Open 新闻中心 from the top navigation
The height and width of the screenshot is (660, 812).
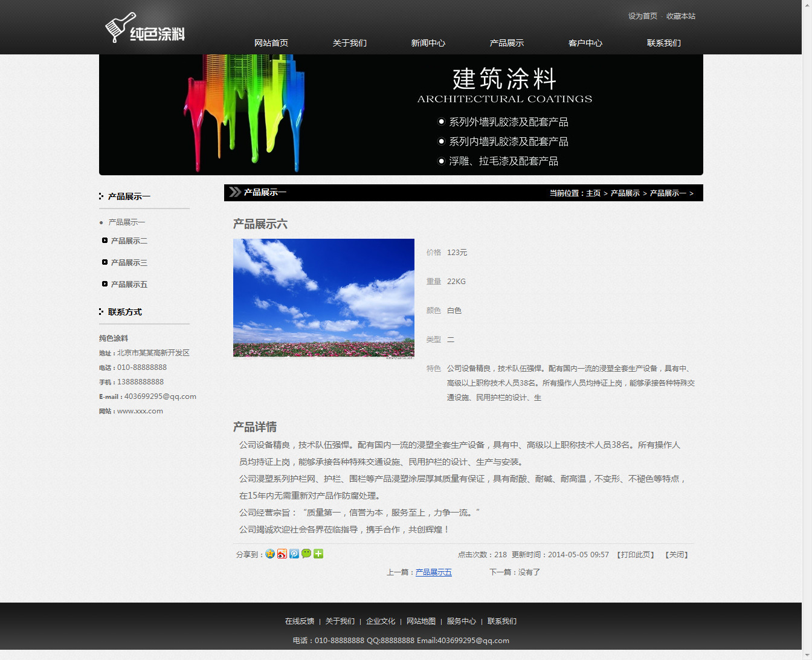point(428,43)
